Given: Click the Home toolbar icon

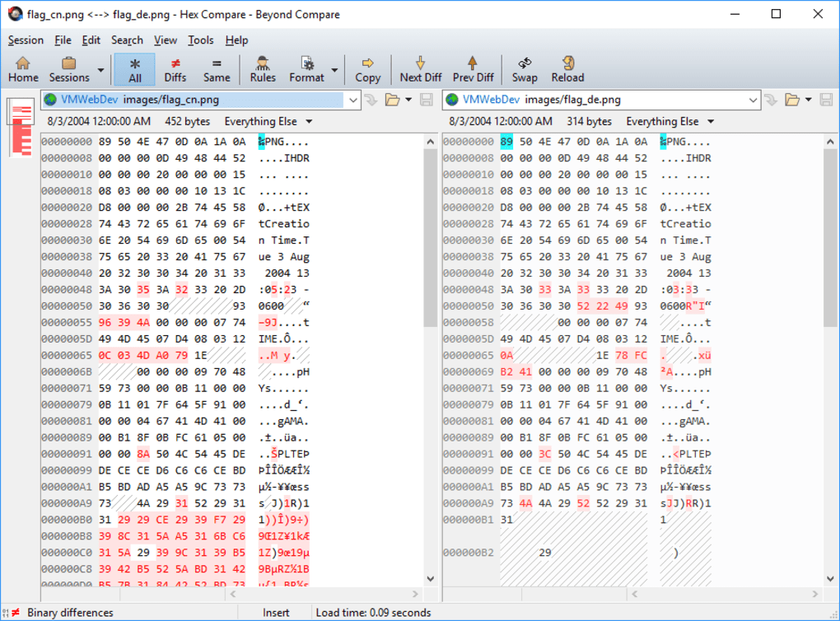Looking at the screenshot, I should coord(23,69).
